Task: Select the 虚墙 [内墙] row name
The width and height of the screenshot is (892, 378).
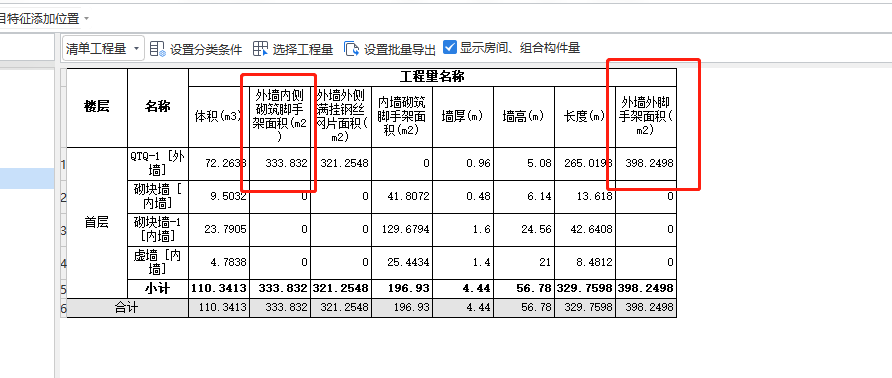Action: 158,262
